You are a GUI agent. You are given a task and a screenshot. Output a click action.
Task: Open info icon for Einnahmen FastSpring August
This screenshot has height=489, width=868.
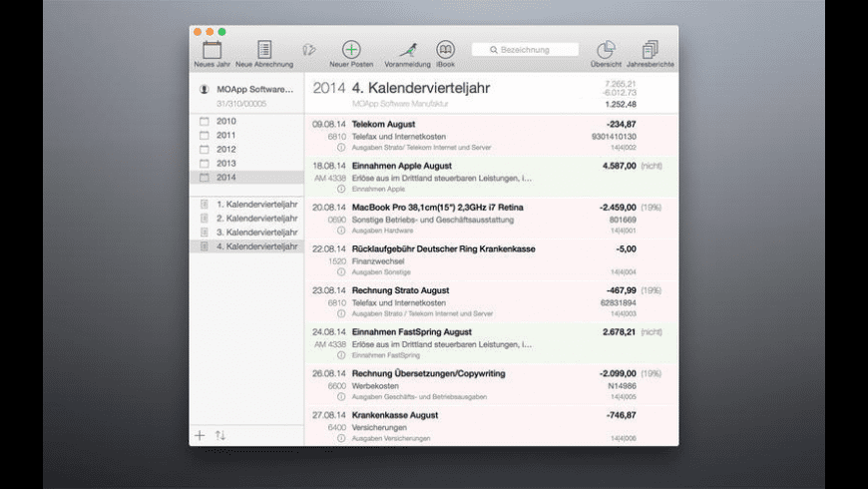tap(341, 355)
